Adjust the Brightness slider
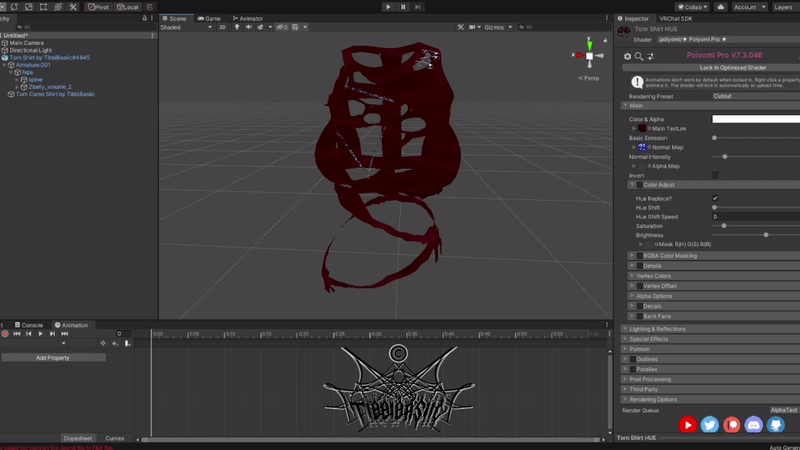This screenshot has width=800, height=450. pyautogui.click(x=765, y=234)
